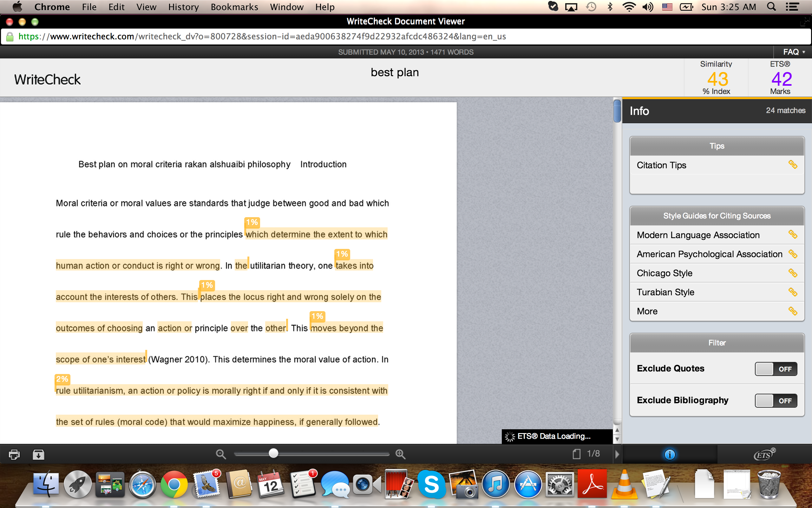Toggle the Exclude Bibliography switch

point(776,400)
